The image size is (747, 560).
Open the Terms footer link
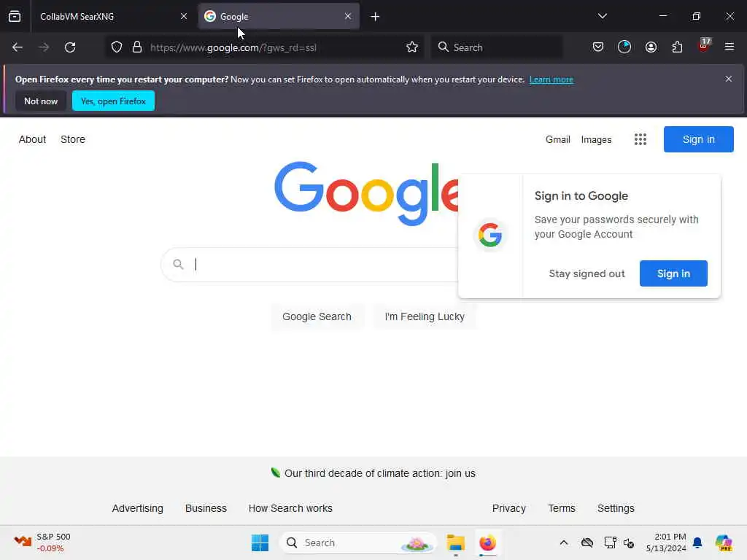(x=562, y=508)
